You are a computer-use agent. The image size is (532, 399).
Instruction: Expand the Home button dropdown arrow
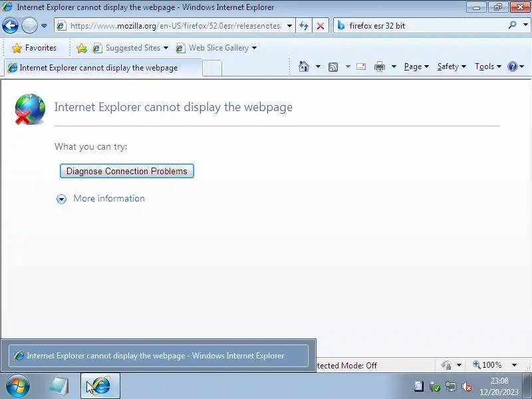[x=318, y=66]
